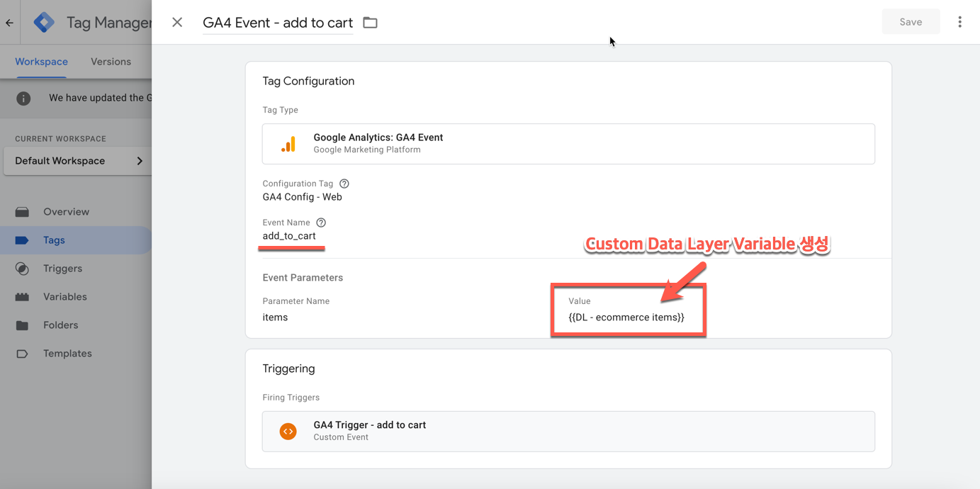Click the Event Name help icon
Screen dimensions: 980x489
click(321, 223)
